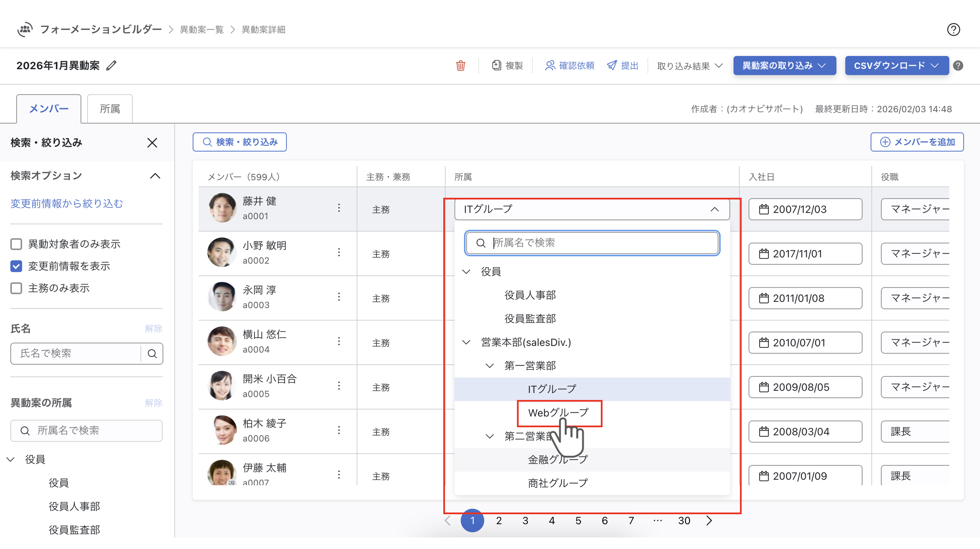Click the calendar icon for date 2007/12/03

pos(763,209)
